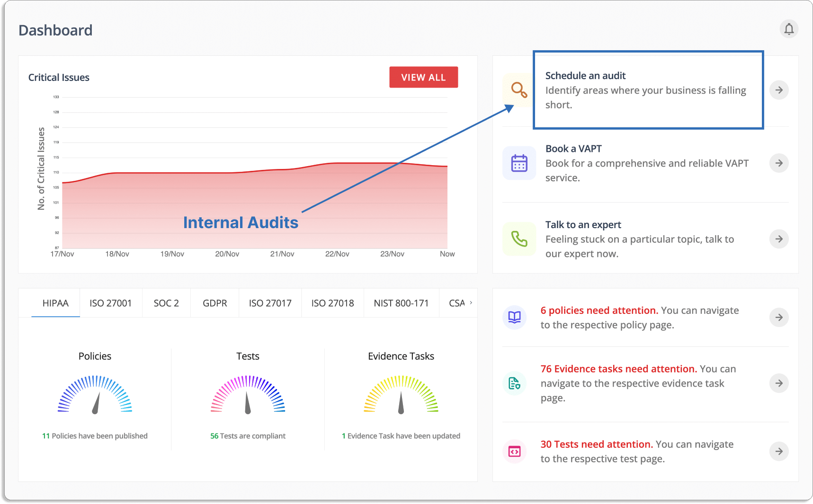Open the GDPR framework tab
Viewport: 813px width, 504px height.
[215, 303]
